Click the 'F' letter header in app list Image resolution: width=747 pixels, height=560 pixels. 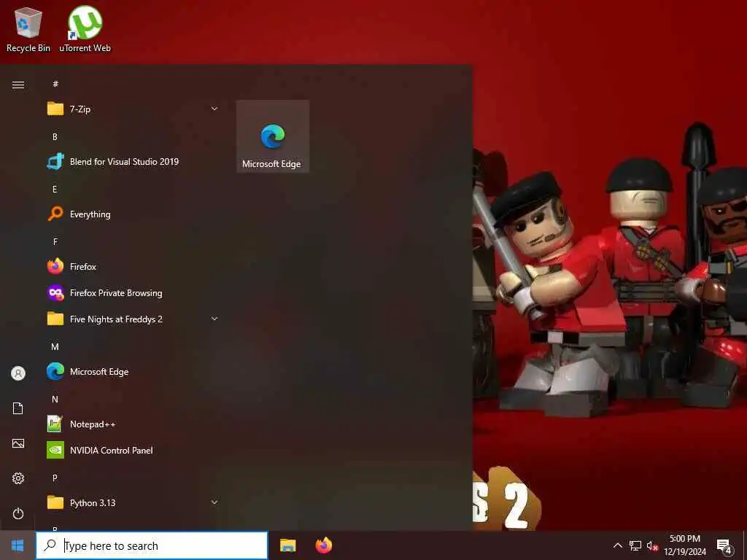[x=55, y=242]
